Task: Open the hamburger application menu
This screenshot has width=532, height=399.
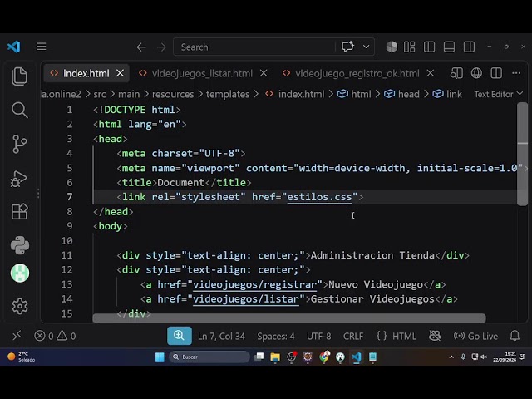Action: 42,47
